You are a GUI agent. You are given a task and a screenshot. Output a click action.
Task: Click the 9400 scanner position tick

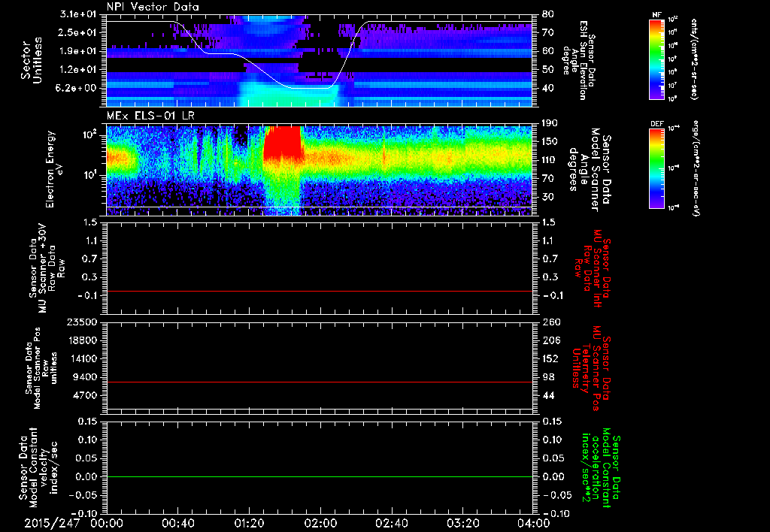(85, 377)
